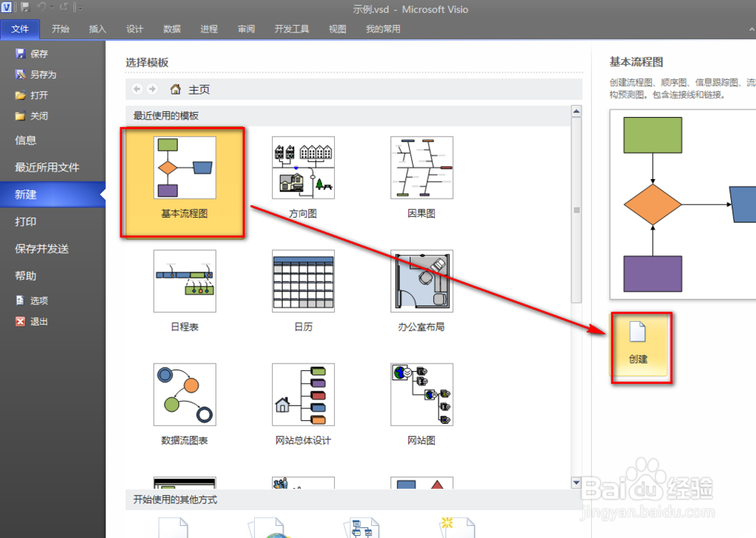
Task: Click the template list scroll down arrow
Action: tap(576, 483)
